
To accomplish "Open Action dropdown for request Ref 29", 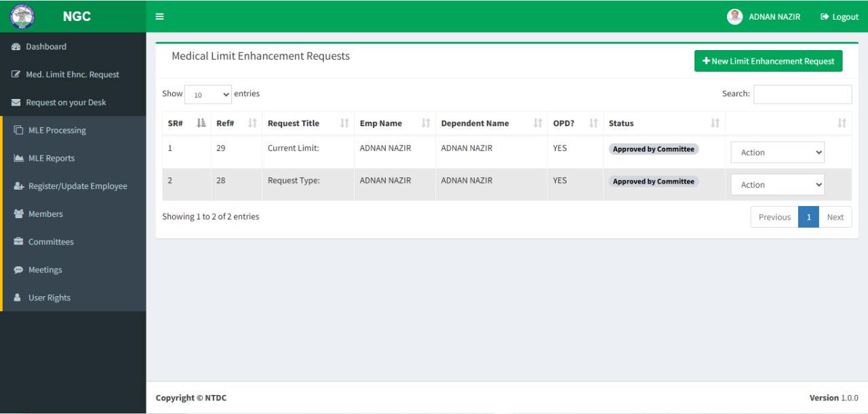I will pyautogui.click(x=777, y=152).
